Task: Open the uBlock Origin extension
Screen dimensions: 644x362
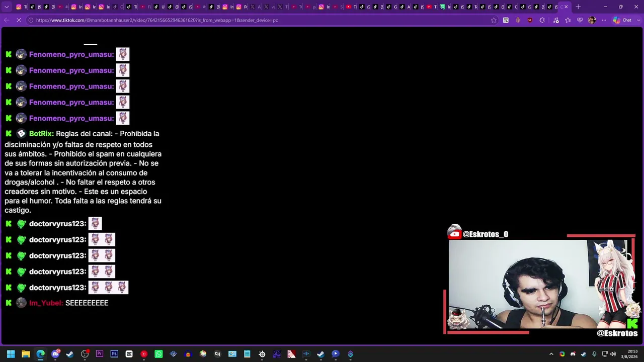Action: tap(530, 20)
